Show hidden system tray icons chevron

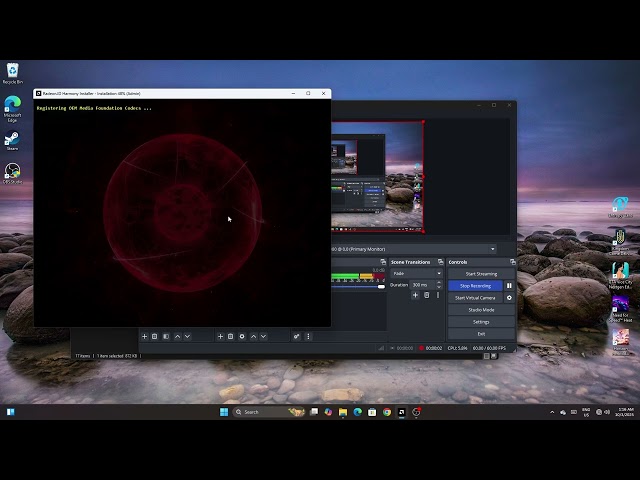click(552, 412)
